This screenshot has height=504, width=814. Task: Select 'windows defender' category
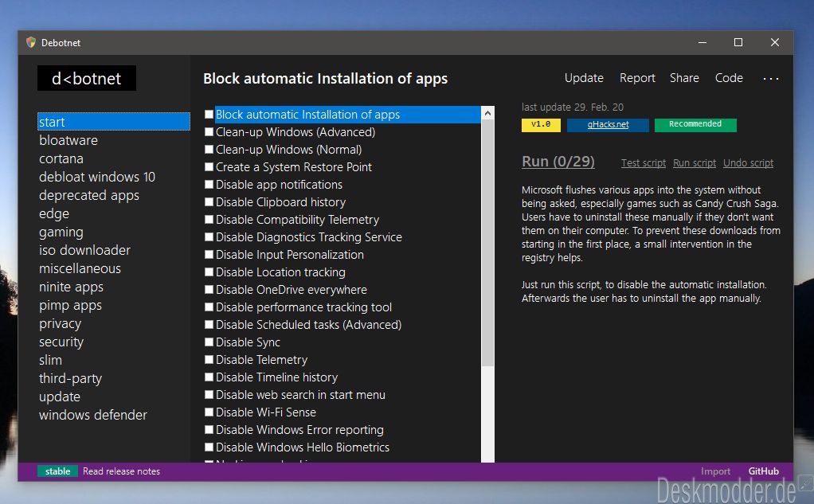pos(93,415)
